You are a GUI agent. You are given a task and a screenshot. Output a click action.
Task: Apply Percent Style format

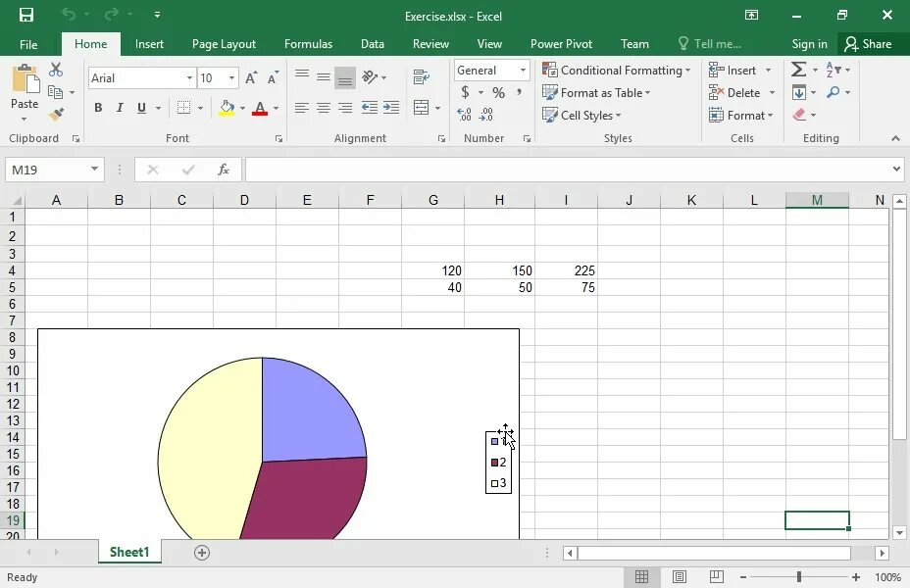(x=498, y=92)
